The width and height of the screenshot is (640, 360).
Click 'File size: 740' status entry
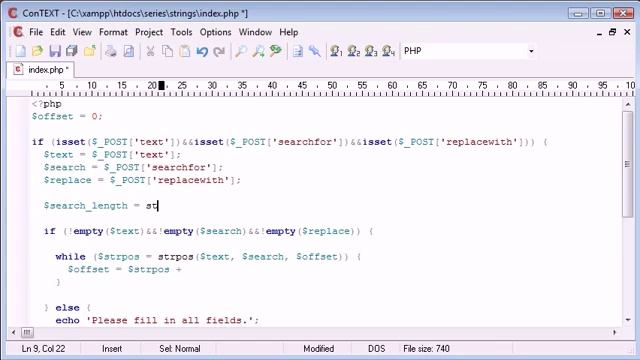[426, 349]
